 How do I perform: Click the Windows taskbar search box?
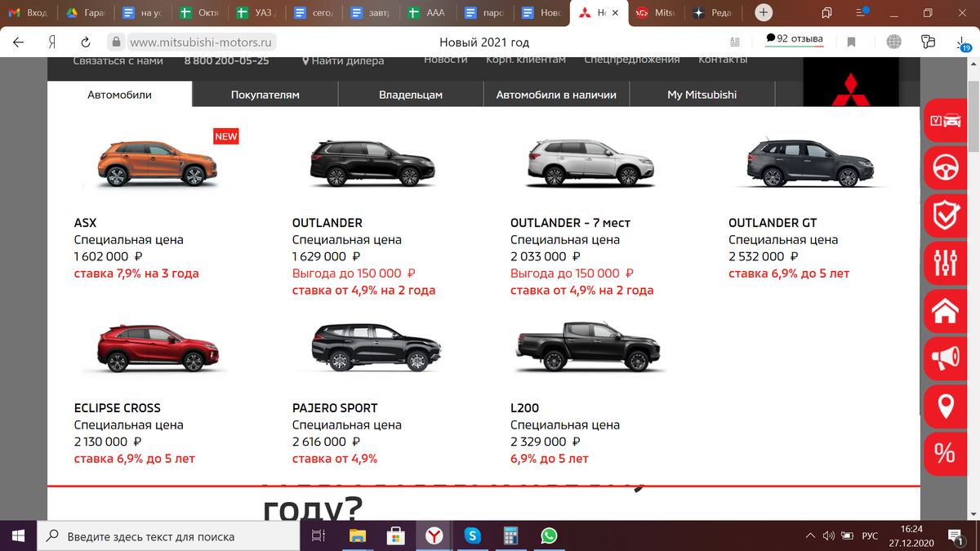click(167, 536)
